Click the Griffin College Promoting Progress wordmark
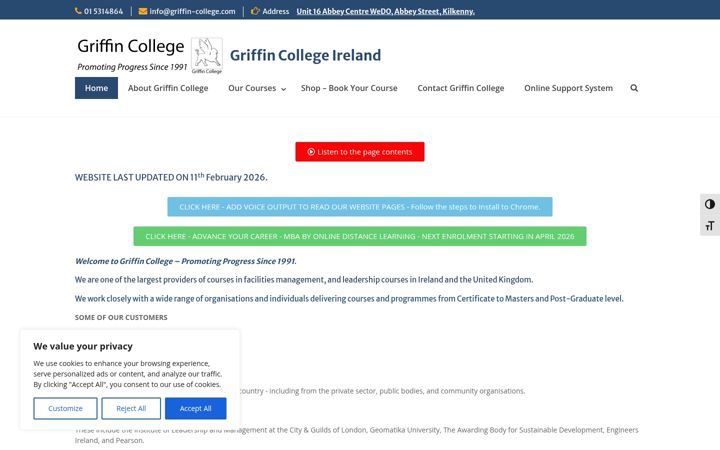The height and width of the screenshot is (450, 720). tap(132, 55)
